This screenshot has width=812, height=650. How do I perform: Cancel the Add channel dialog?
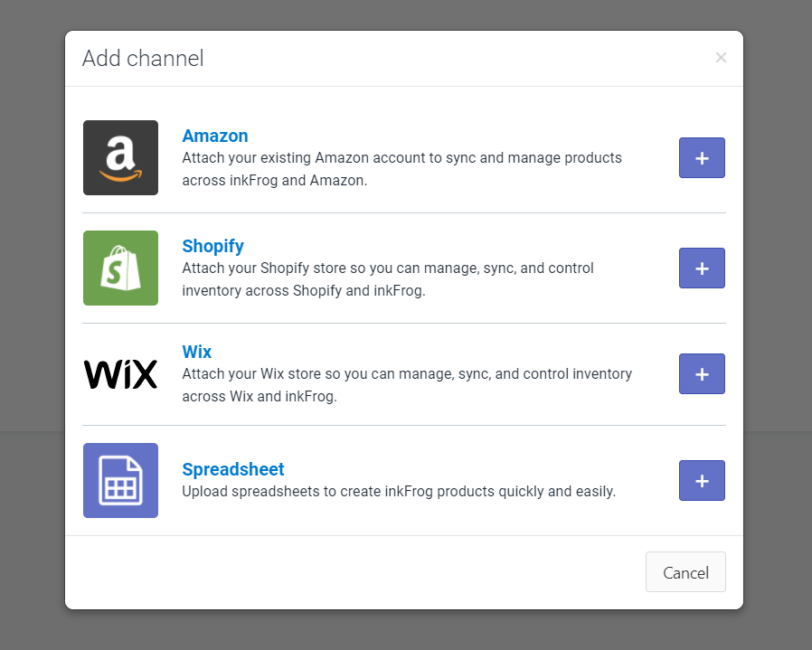tap(685, 571)
